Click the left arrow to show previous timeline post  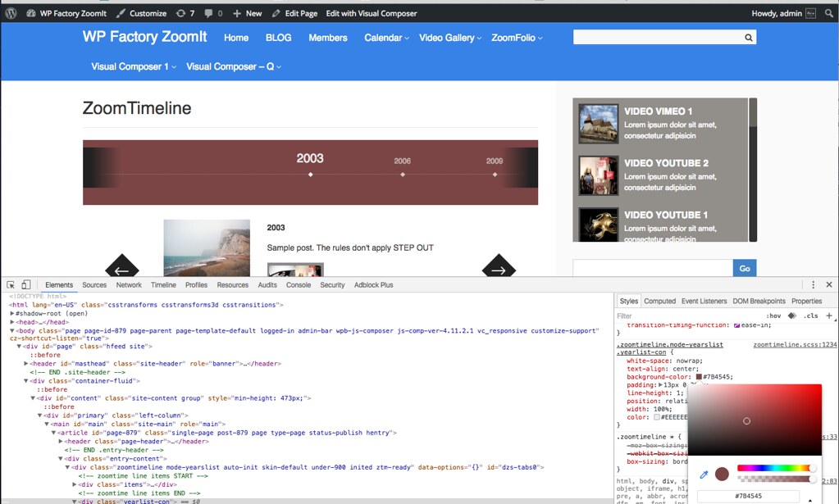[x=121, y=270]
